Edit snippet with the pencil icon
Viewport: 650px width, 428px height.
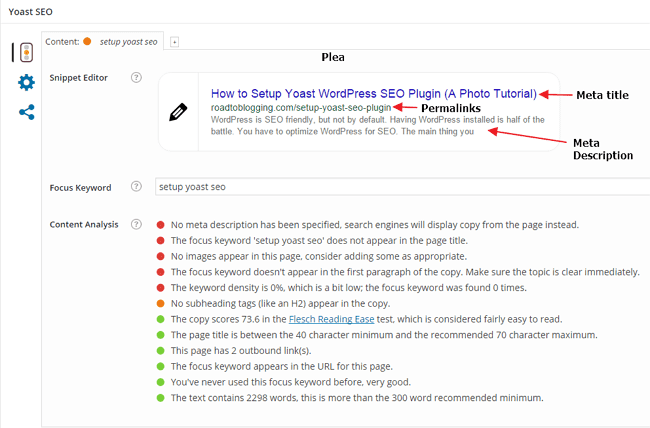178,112
